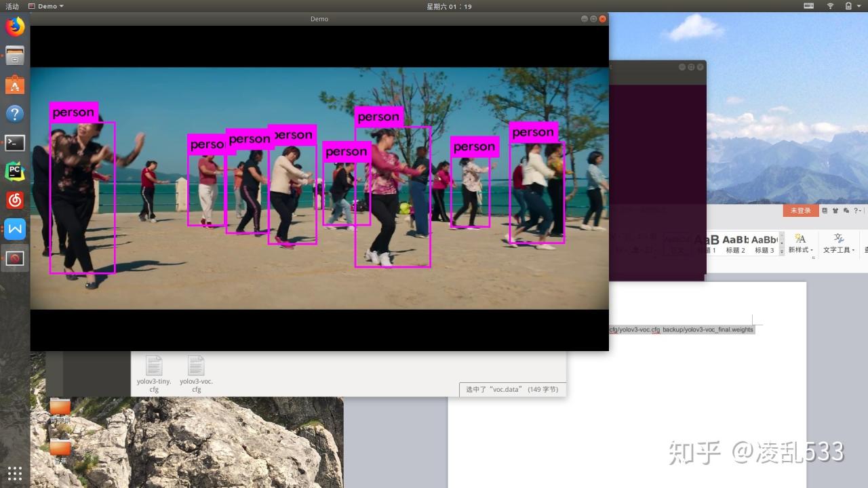Launch PyCharm from the dock
This screenshot has height=488, width=868.
(15, 171)
